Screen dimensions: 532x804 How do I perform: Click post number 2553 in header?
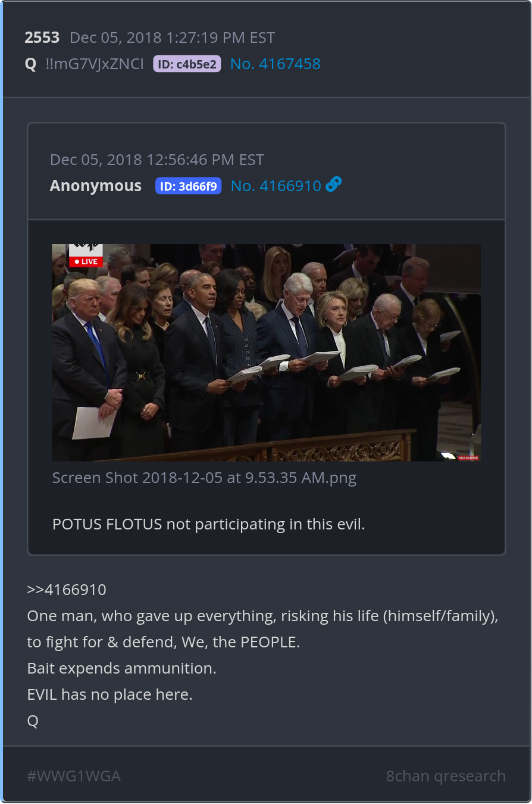(42, 38)
